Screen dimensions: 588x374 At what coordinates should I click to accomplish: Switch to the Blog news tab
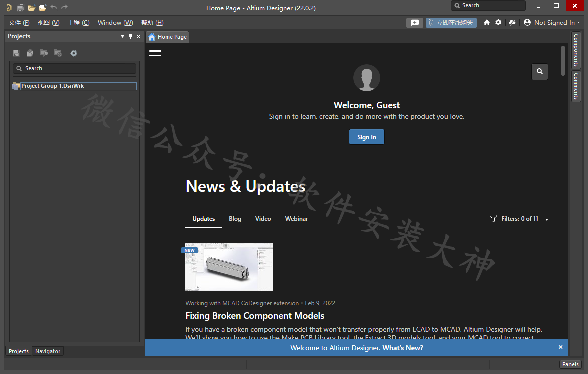click(235, 219)
